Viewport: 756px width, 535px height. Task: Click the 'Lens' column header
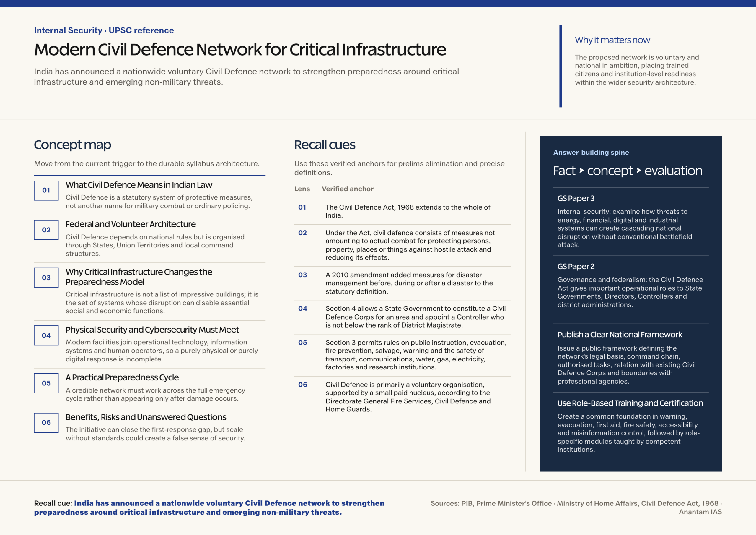(302, 189)
